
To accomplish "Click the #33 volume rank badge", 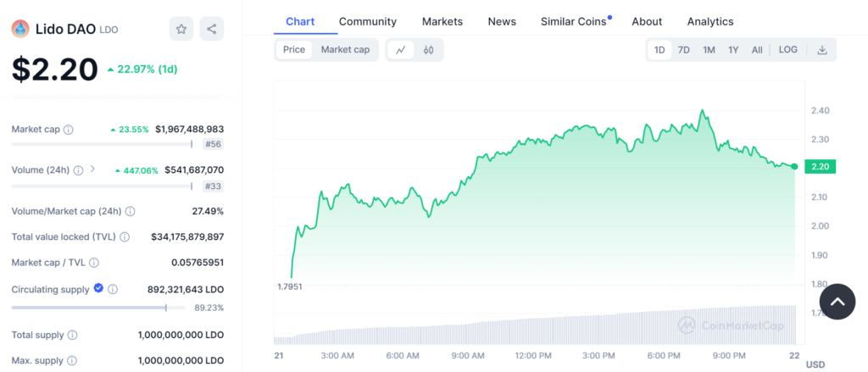I will click(213, 186).
